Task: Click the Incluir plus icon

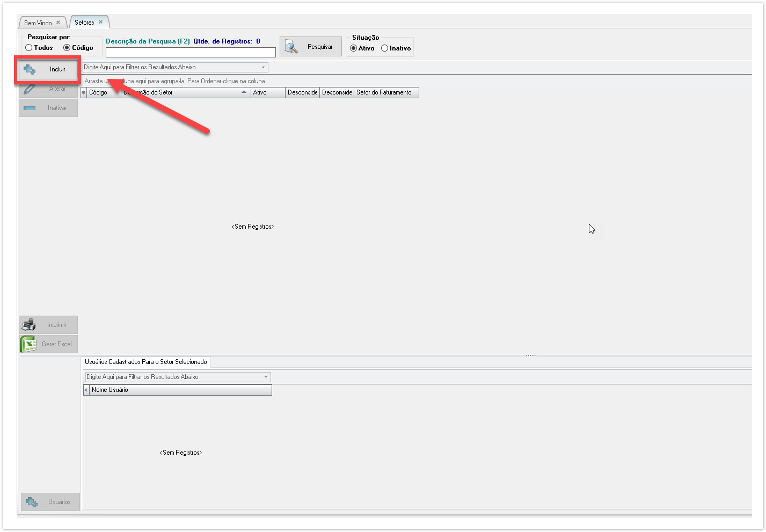Action: tap(30, 70)
